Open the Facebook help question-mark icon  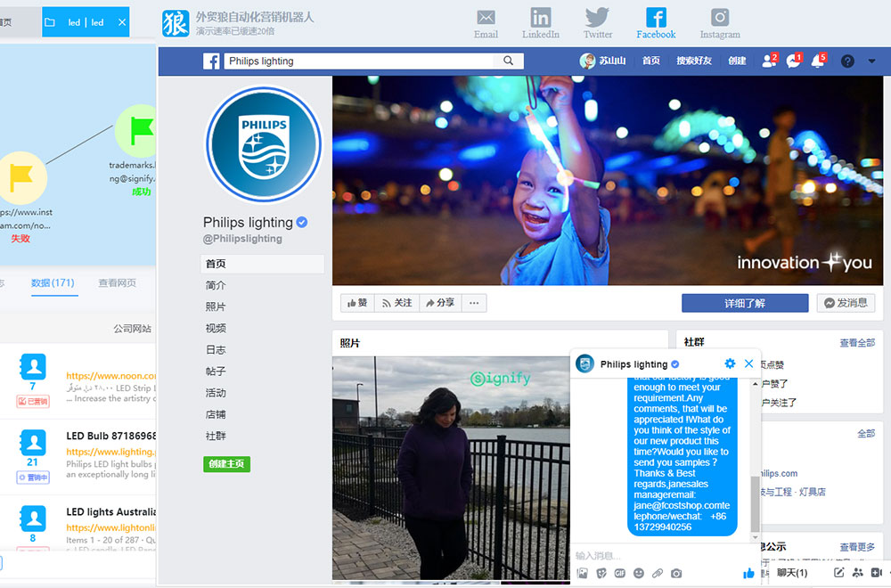tap(847, 61)
